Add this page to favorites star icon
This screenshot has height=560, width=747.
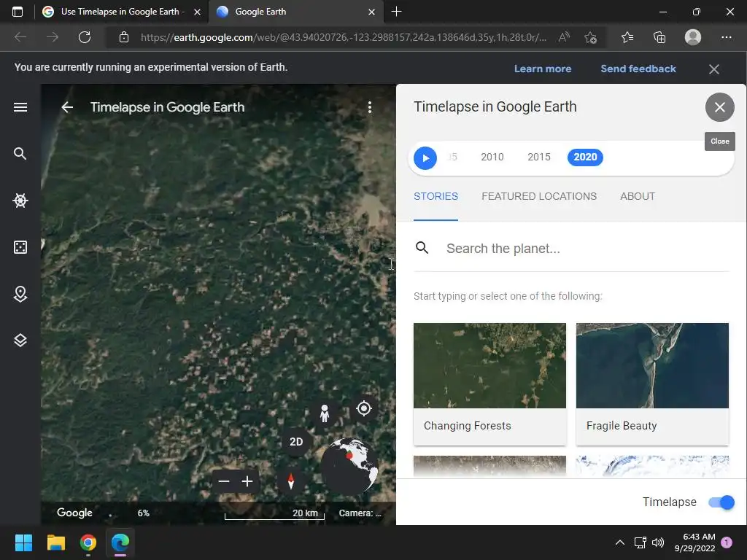pyautogui.click(x=590, y=37)
